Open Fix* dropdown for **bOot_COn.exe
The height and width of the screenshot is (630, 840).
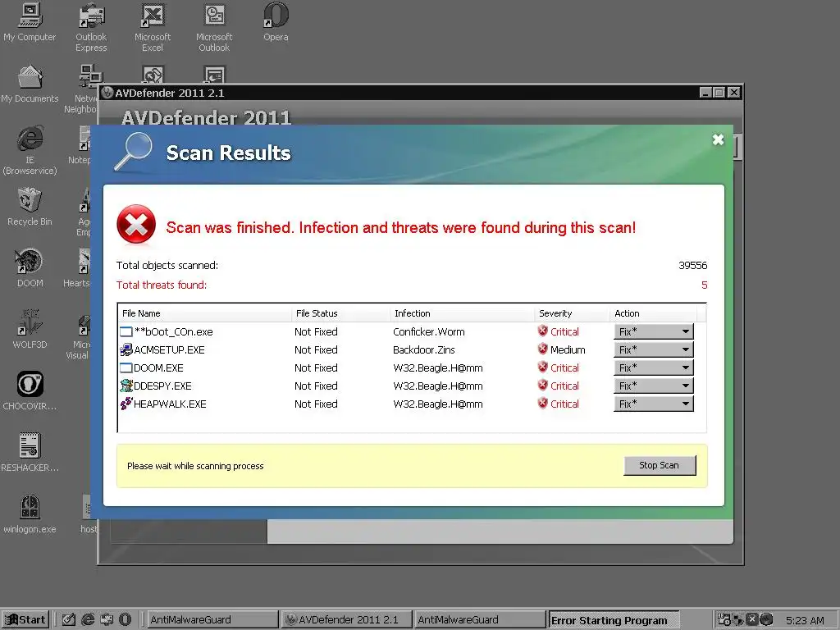tap(654, 331)
